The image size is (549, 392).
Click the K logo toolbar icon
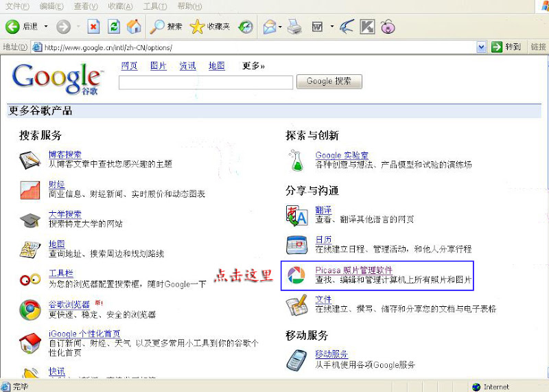click(x=368, y=27)
